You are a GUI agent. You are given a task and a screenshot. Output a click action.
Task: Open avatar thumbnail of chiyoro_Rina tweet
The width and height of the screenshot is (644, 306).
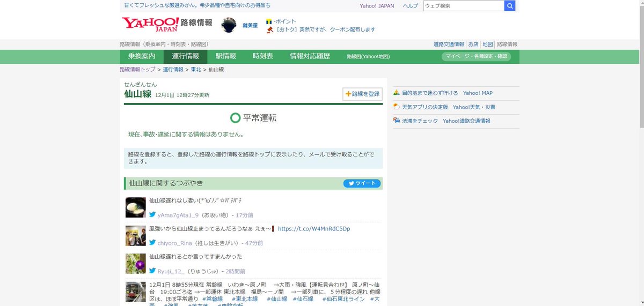coord(136,235)
